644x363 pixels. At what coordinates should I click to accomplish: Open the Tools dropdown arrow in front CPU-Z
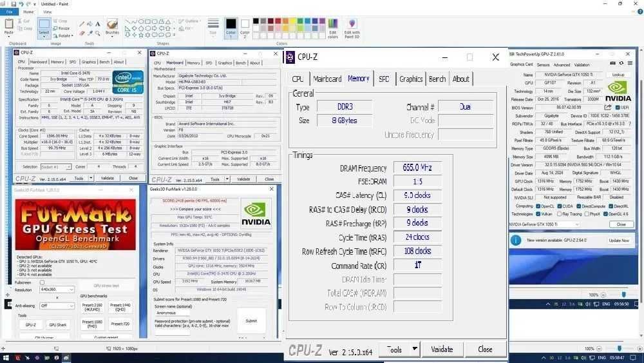click(415, 349)
